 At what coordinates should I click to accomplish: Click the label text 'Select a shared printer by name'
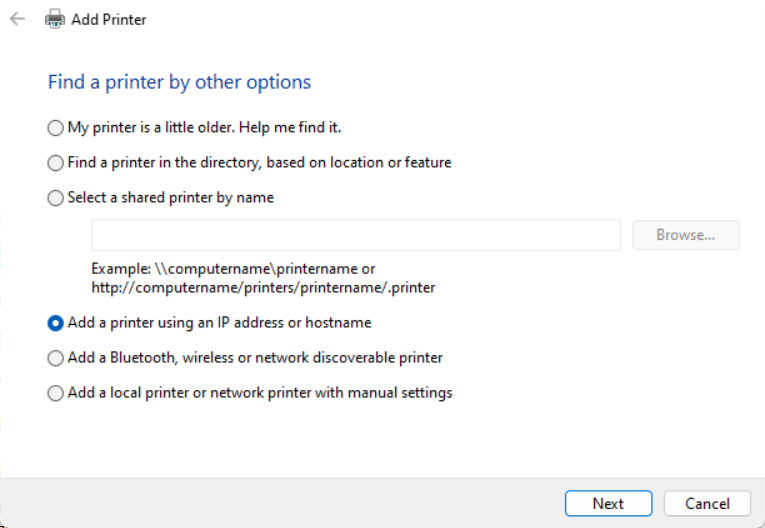tap(170, 198)
